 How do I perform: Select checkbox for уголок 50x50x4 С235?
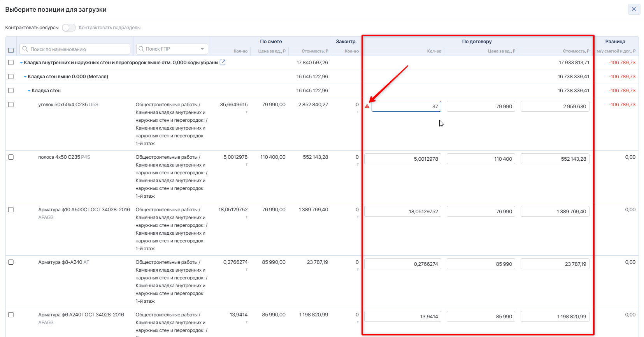click(x=11, y=105)
